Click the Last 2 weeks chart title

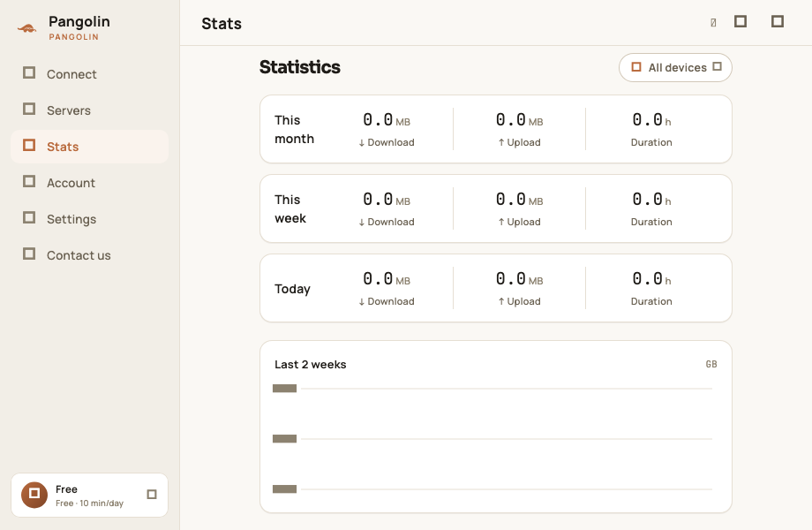(310, 365)
